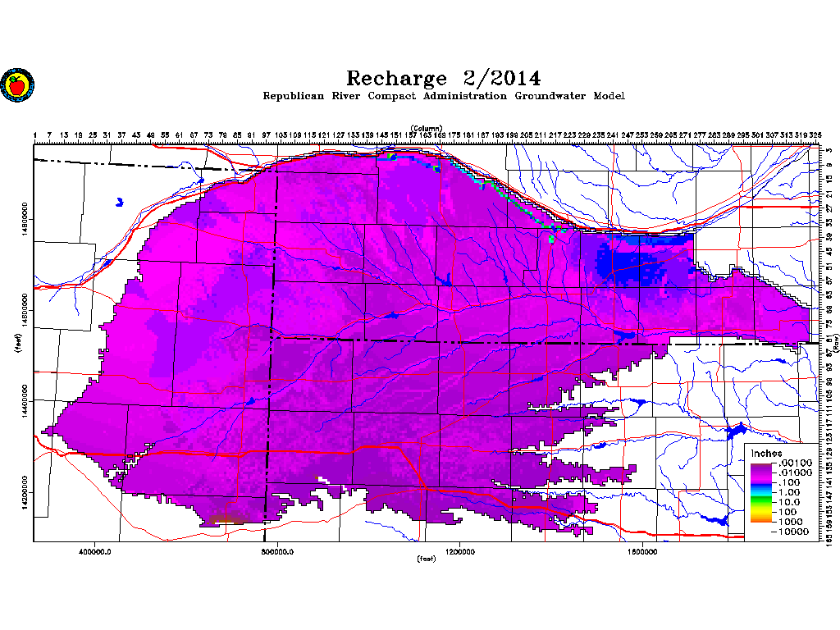Click the "Recharge 2/2014" title
The image size is (840, 630).
443,78
